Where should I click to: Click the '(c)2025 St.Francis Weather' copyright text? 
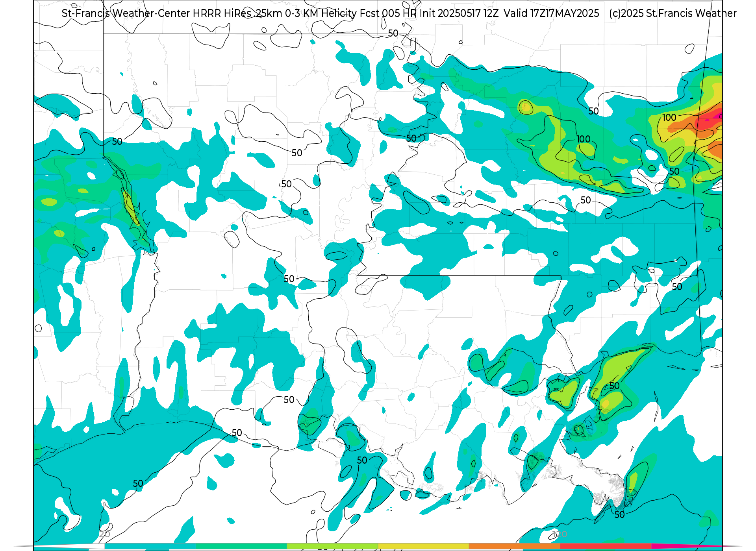[x=673, y=13]
